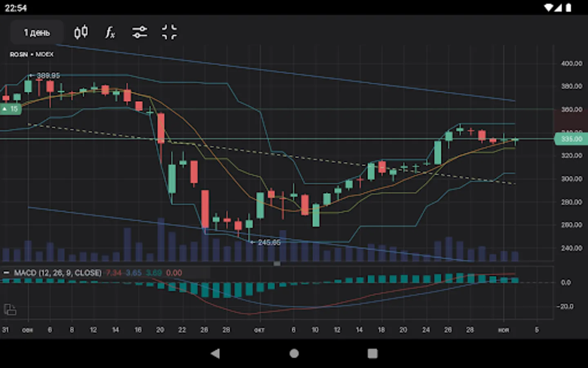Tap the окт date axis label
The height and width of the screenshot is (368, 588).
(259, 330)
